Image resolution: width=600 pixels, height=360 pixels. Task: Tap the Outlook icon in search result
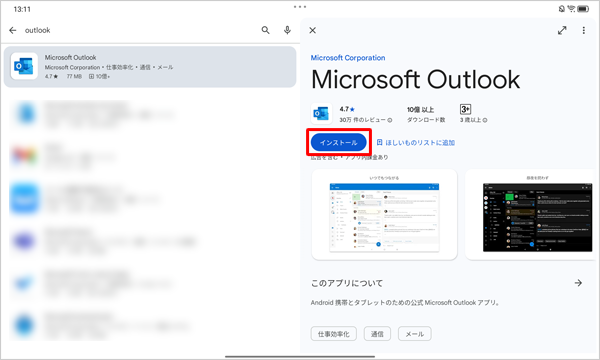[24, 66]
